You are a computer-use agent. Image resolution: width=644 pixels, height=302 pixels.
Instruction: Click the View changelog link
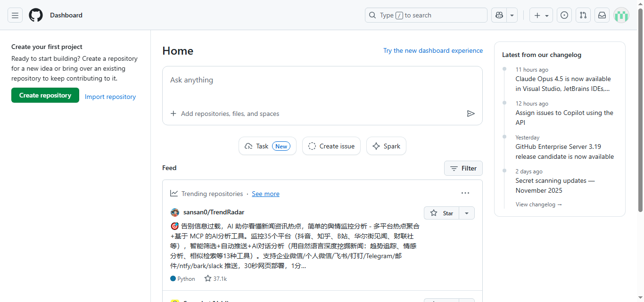(x=539, y=204)
